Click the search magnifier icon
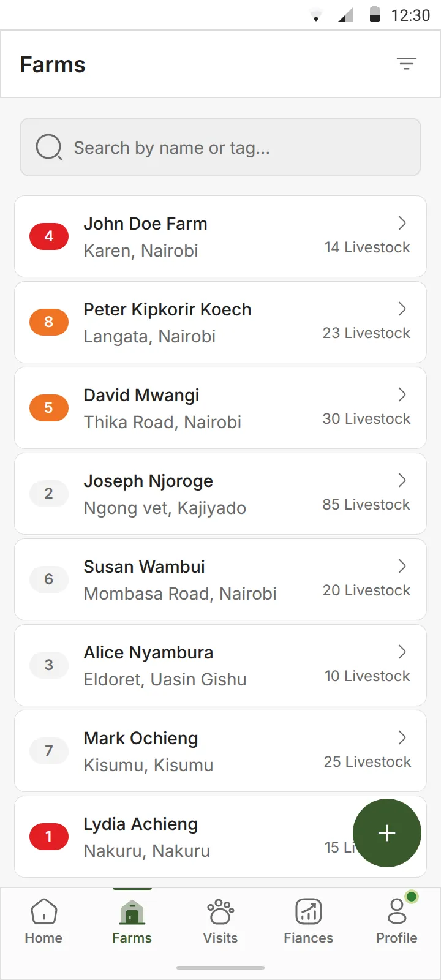 tap(49, 147)
